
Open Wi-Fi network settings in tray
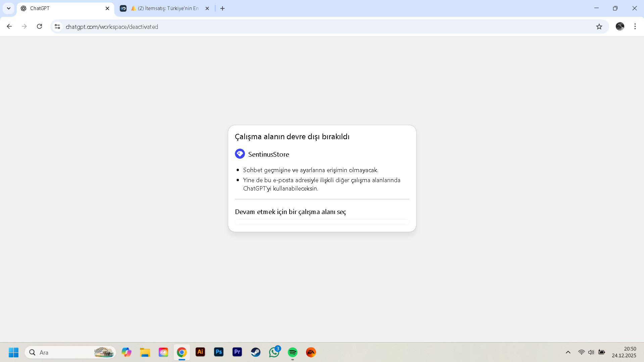[581, 352]
